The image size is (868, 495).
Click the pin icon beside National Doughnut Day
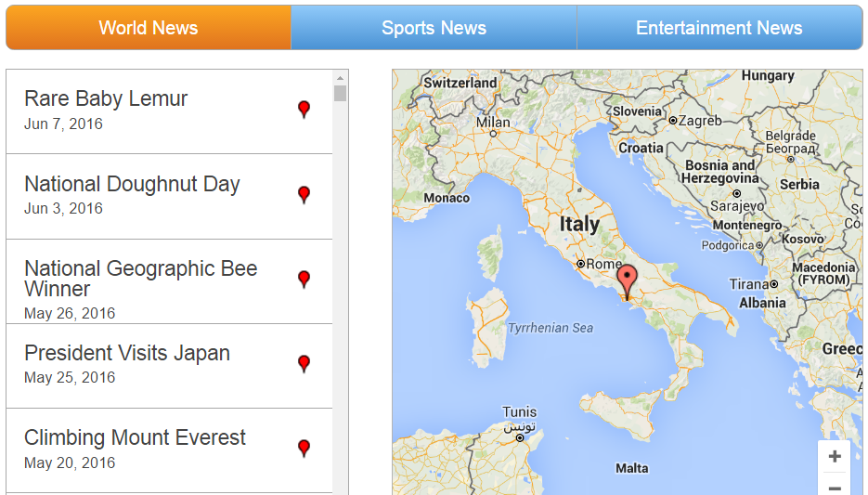click(x=304, y=194)
